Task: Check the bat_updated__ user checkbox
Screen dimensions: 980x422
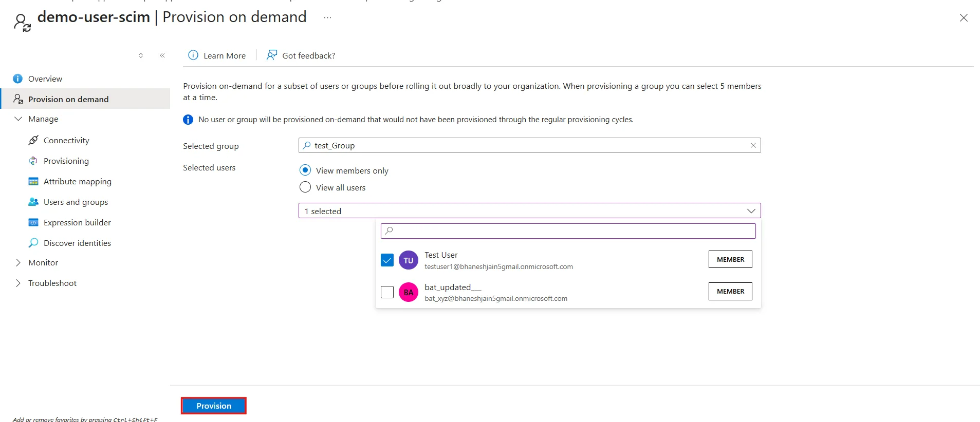Action: [x=387, y=292]
